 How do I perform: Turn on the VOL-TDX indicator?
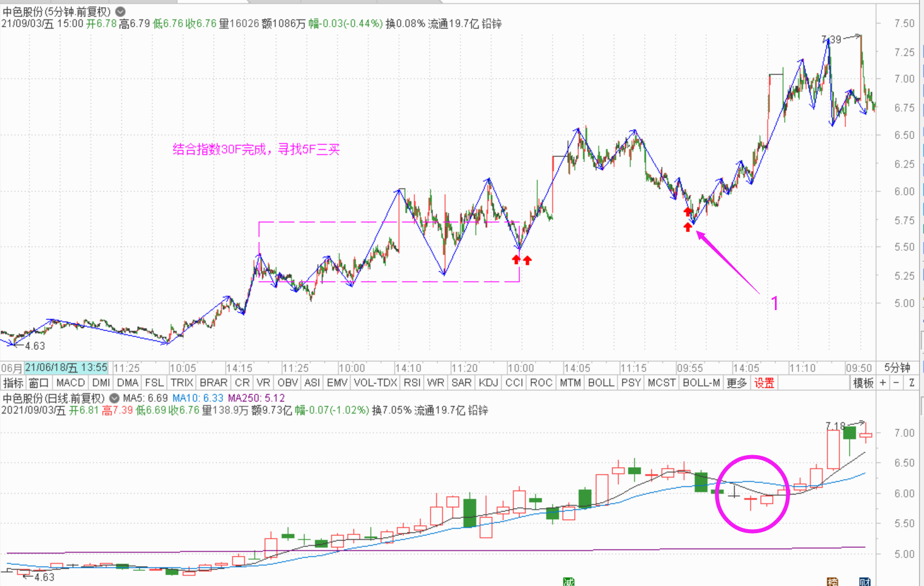(375, 383)
